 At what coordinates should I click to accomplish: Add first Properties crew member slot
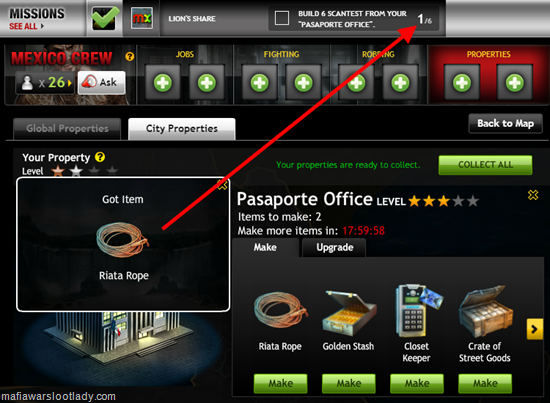(462, 83)
